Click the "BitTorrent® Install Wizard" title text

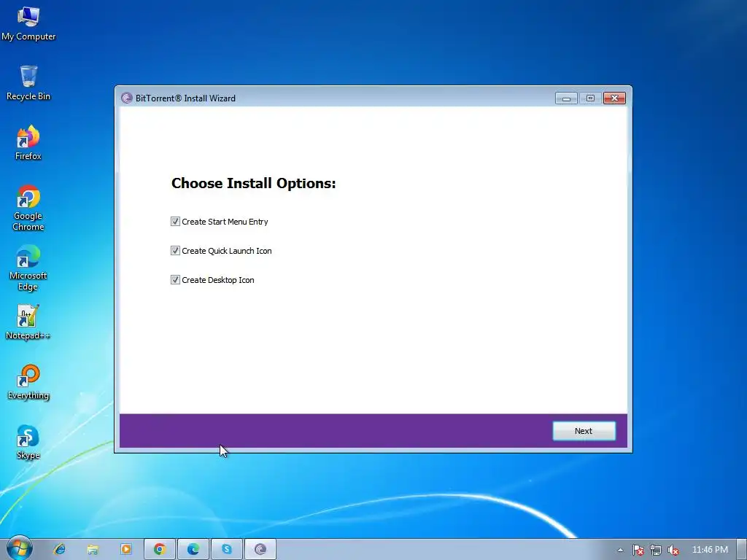pos(185,98)
